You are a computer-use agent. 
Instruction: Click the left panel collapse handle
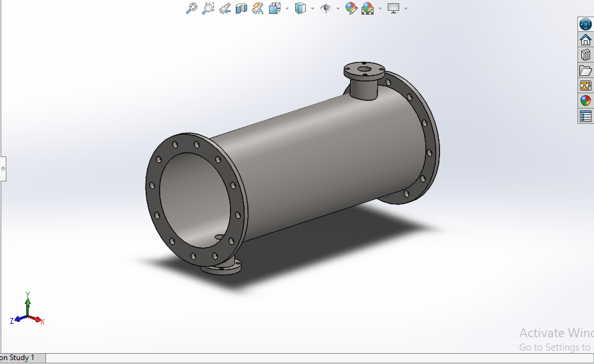(x=3, y=169)
